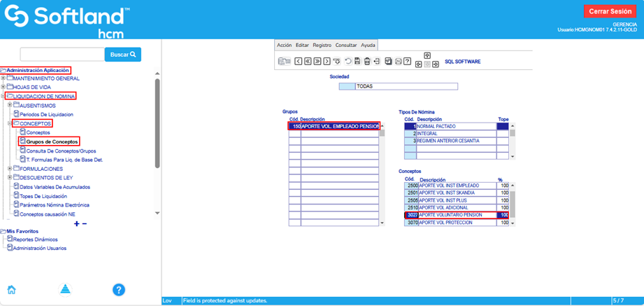Click the save diskette icon in toolbar

(x=357, y=62)
